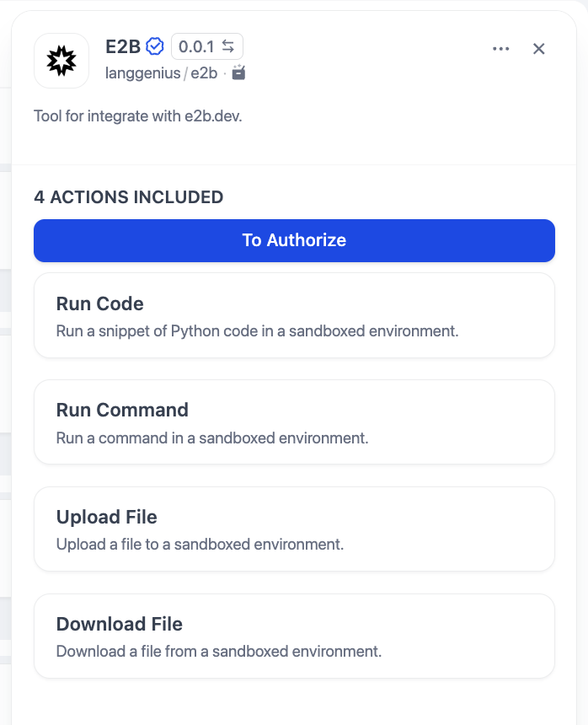Open the Run Command action title

coord(122,410)
